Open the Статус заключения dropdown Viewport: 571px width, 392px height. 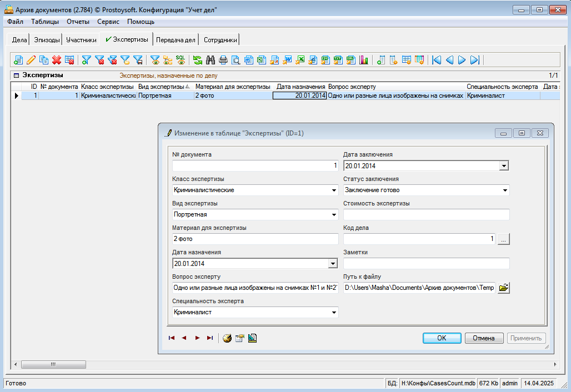coord(505,190)
